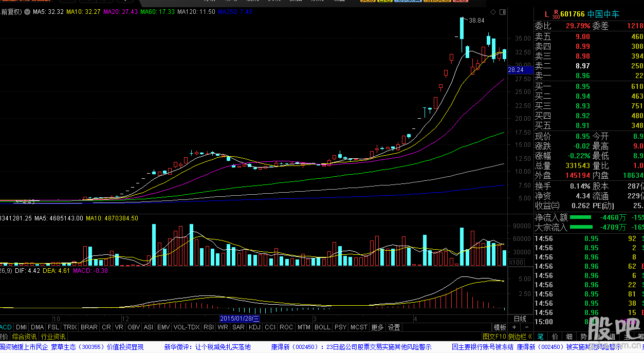Switch to the KDJ indicator tab
The height and width of the screenshot is (353, 644).
pyautogui.click(x=255, y=327)
